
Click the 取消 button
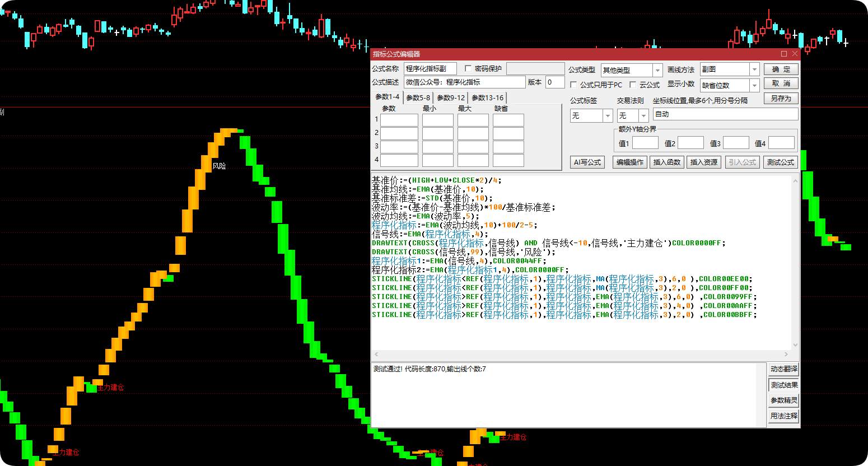pyautogui.click(x=781, y=83)
